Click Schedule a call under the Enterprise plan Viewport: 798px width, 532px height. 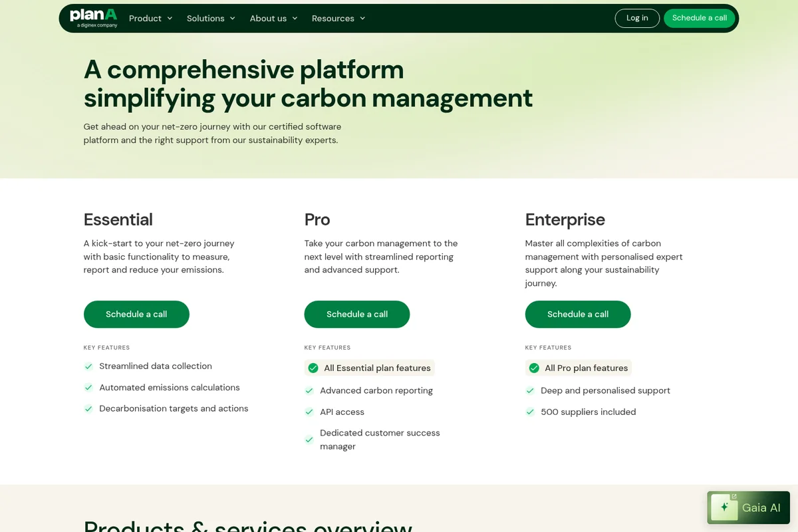(x=577, y=314)
